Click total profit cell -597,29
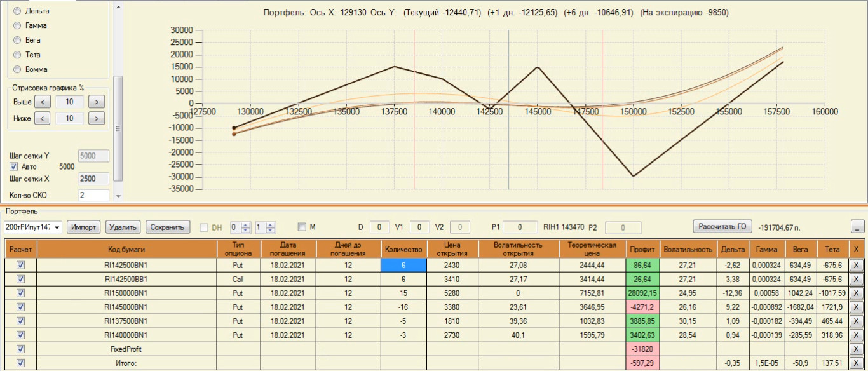The height and width of the screenshot is (371, 868). point(641,363)
